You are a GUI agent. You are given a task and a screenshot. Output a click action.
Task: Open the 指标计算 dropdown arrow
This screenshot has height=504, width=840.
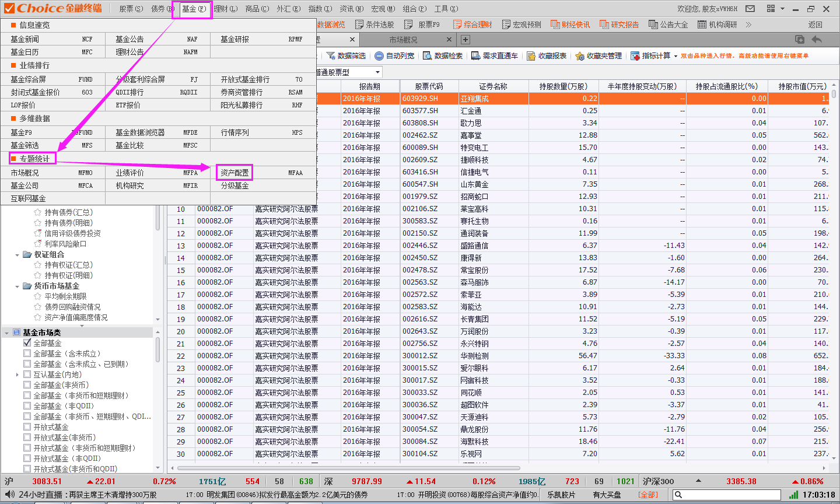(675, 56)
